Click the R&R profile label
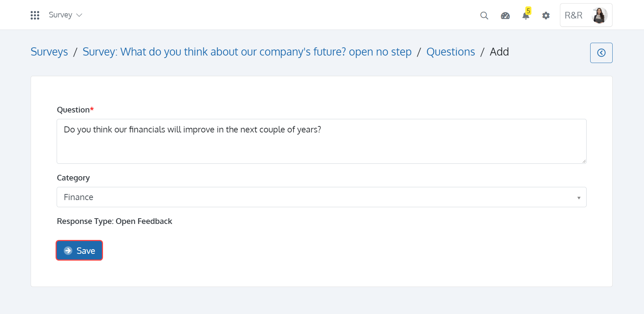 point(573,15)
